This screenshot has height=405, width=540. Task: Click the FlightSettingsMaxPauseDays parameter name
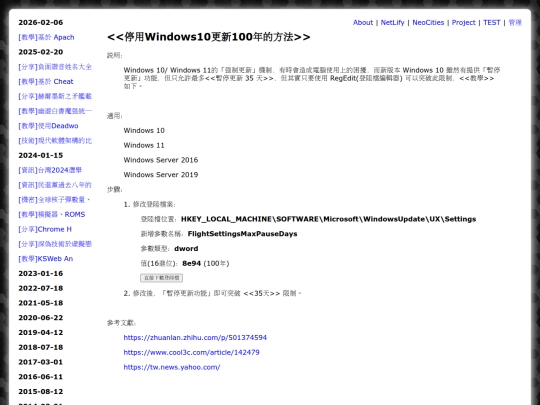242,234
